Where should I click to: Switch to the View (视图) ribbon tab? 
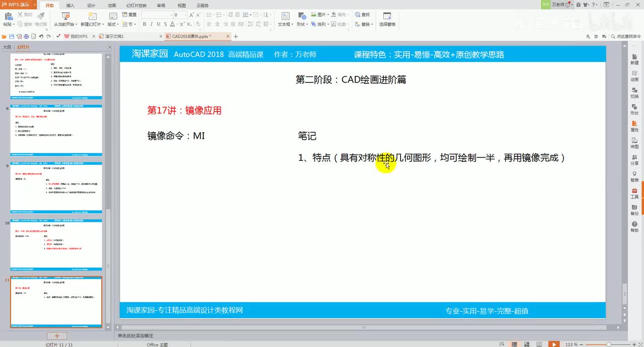(x=182, y=6)
